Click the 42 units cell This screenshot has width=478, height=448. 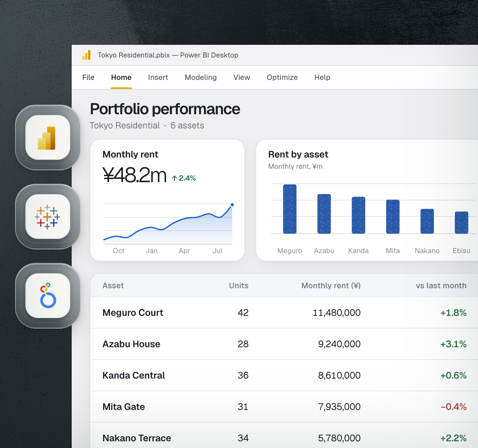[243, 312]
